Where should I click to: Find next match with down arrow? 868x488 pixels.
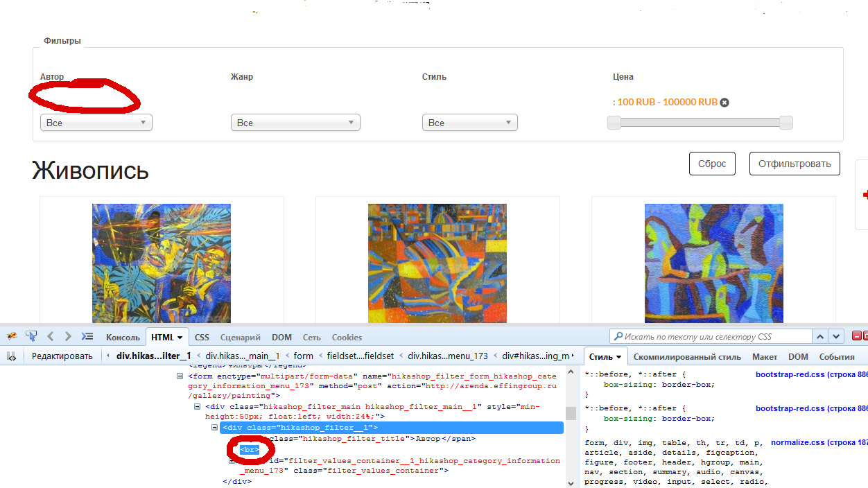[836, 337]
